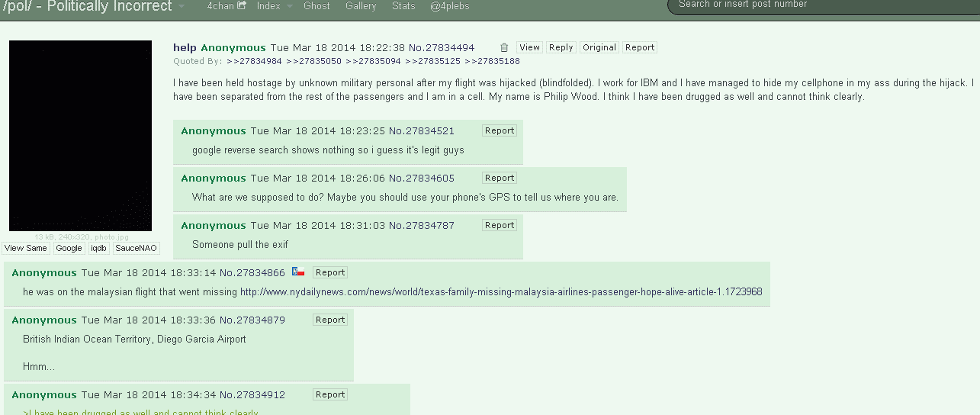980x415 pixels.
Task: Expand the Index dropdown arrow
Action: (290, 6)
